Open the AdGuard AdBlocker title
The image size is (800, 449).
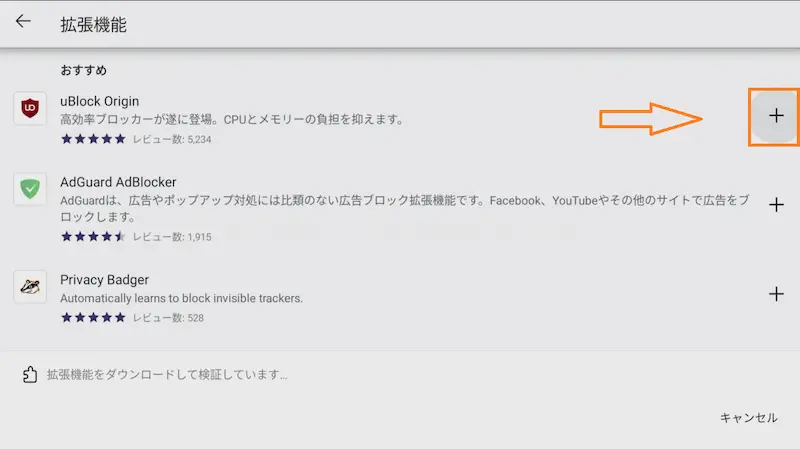(x=118, y=182)
